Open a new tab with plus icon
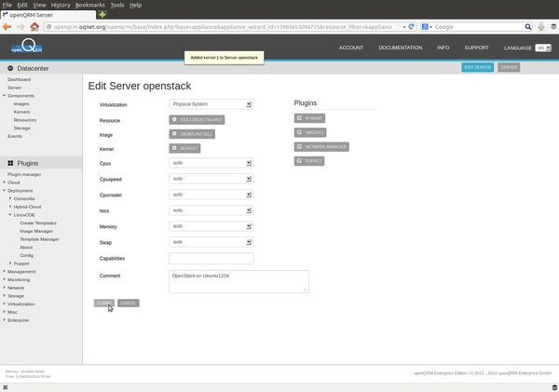 click(102, 15)
